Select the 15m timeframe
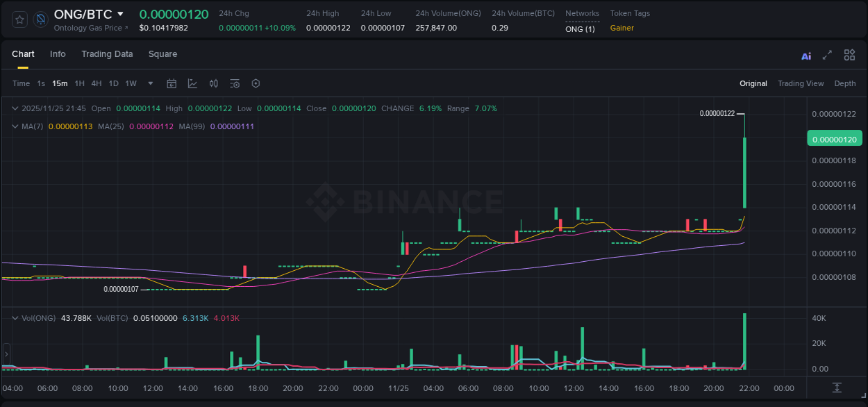 coord(60,83)
